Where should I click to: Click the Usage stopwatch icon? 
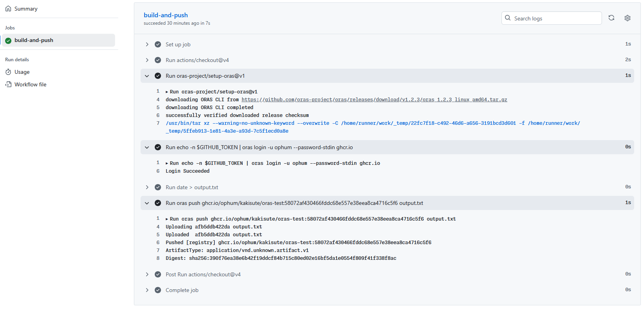(8, 72)
